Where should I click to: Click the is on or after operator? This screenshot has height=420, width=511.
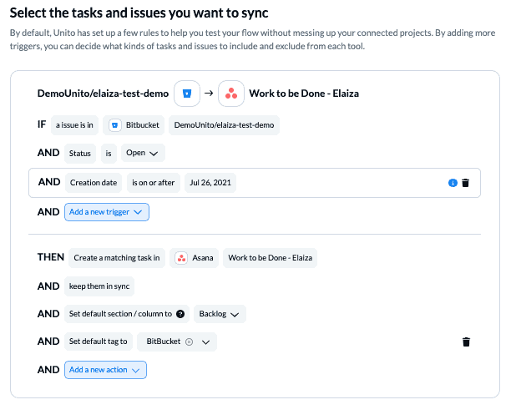pyautogui.click(x=153, y=183)
